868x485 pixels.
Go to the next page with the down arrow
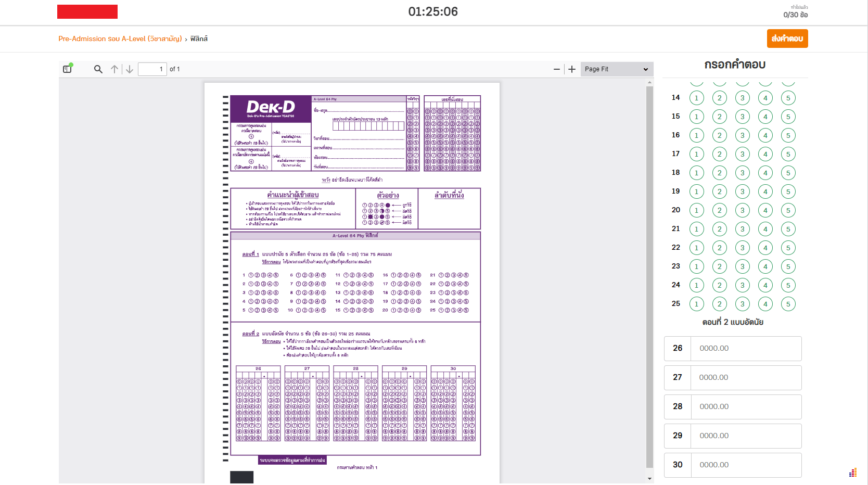coord(129,69)
